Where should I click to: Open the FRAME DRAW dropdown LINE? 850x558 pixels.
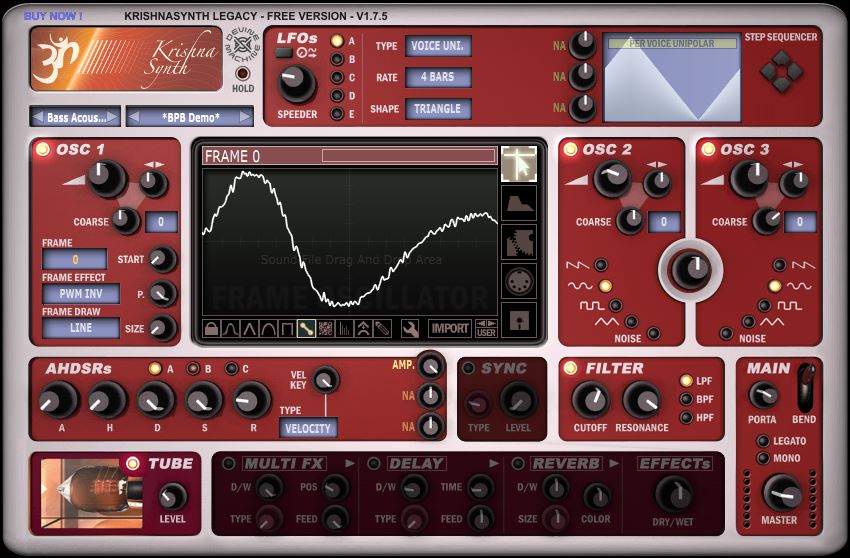81,328
